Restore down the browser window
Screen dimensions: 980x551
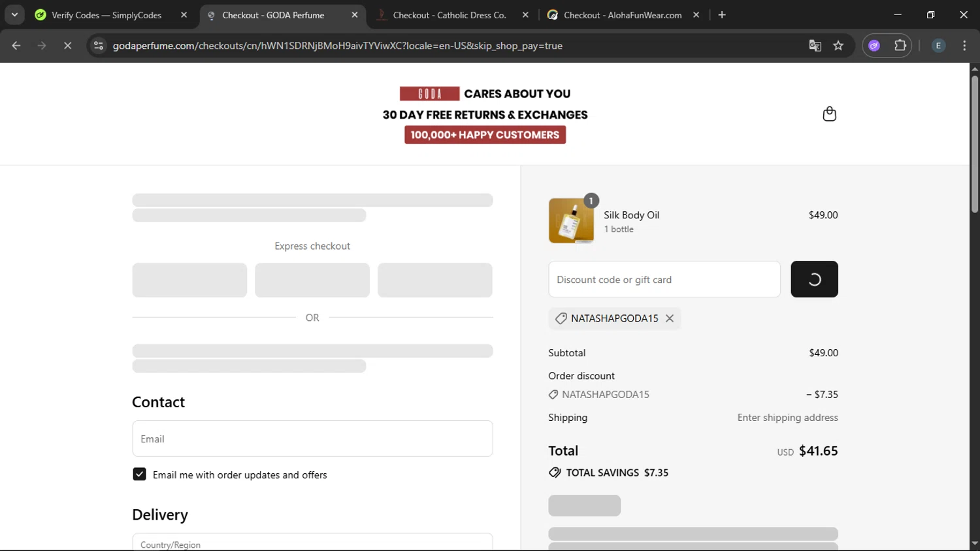(930, 14)
